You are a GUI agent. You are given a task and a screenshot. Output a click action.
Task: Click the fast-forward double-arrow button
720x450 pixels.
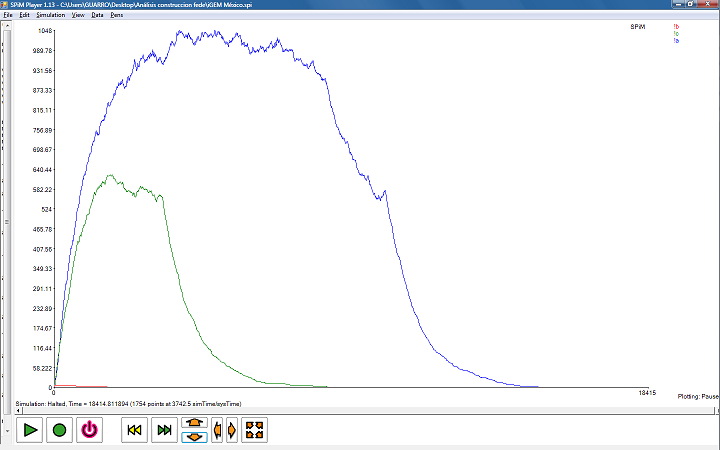(x=165, y=430)
